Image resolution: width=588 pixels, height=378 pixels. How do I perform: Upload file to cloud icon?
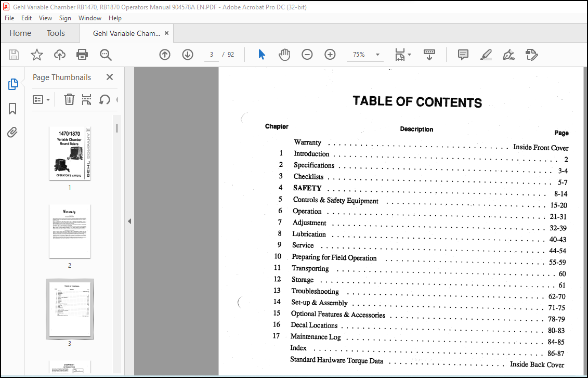point(60,55)
